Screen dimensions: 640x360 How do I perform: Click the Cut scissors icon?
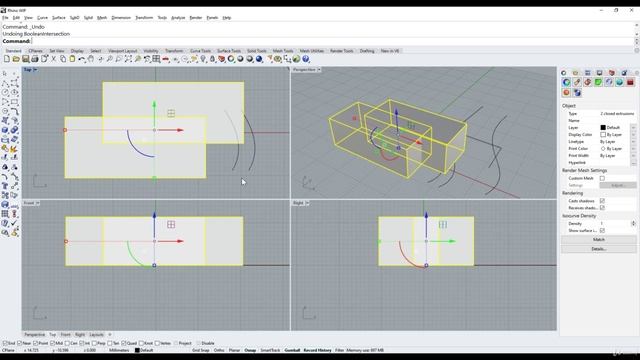tap(53, 59)
